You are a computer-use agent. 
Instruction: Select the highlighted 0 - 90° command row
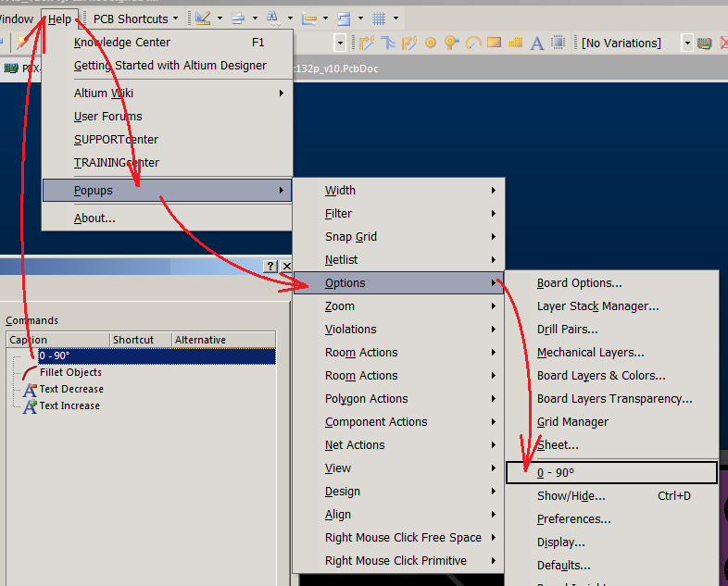pyautogui.click(x=157, y=355)
